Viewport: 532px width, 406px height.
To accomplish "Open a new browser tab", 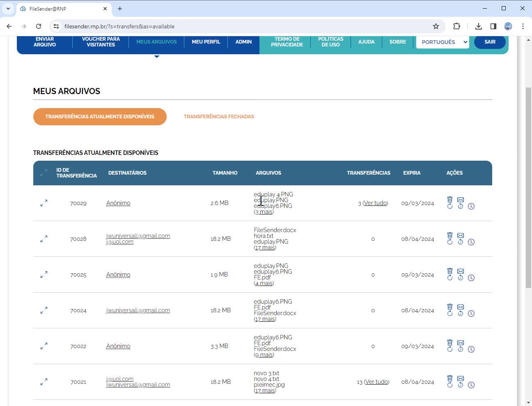I will [120, 8].
